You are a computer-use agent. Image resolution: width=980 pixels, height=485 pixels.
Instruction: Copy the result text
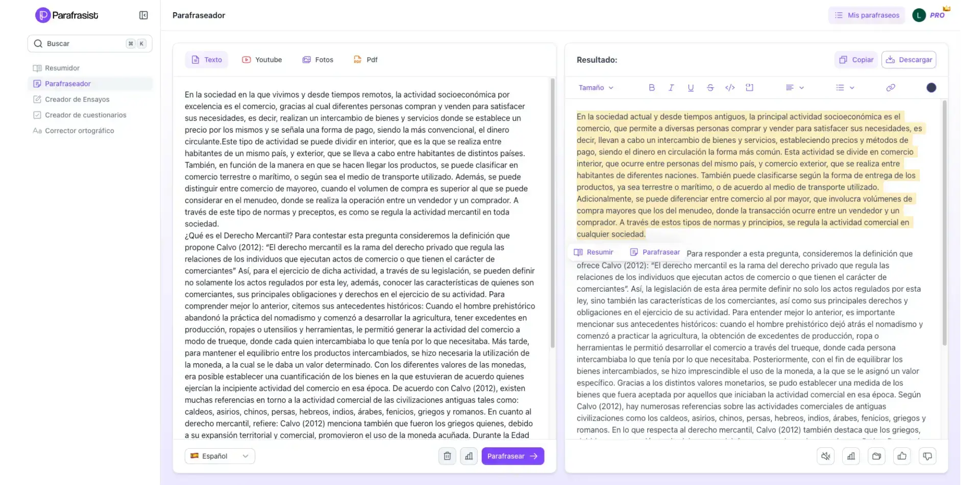[x=856, y=60]
